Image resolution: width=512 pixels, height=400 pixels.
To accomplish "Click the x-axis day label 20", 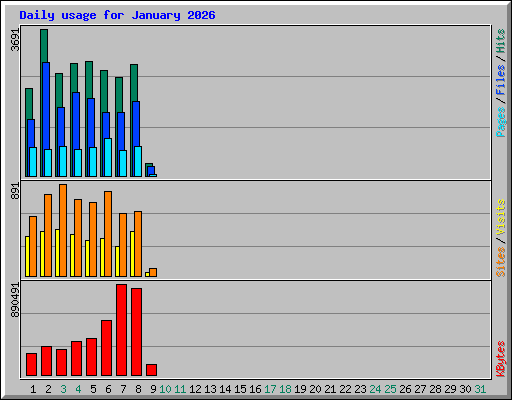I will pyautogui.click(x=315, y=389).
